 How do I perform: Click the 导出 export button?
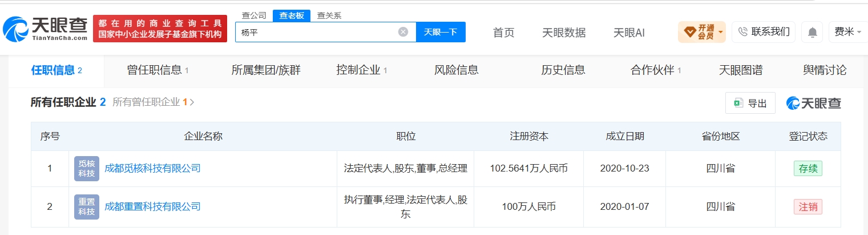click(750, 103)
